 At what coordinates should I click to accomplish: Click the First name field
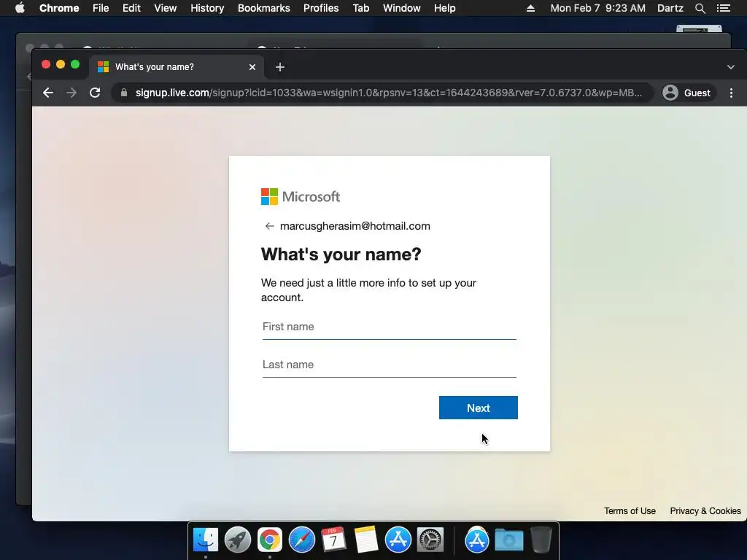pyautogui.click(x=390, y=327)
